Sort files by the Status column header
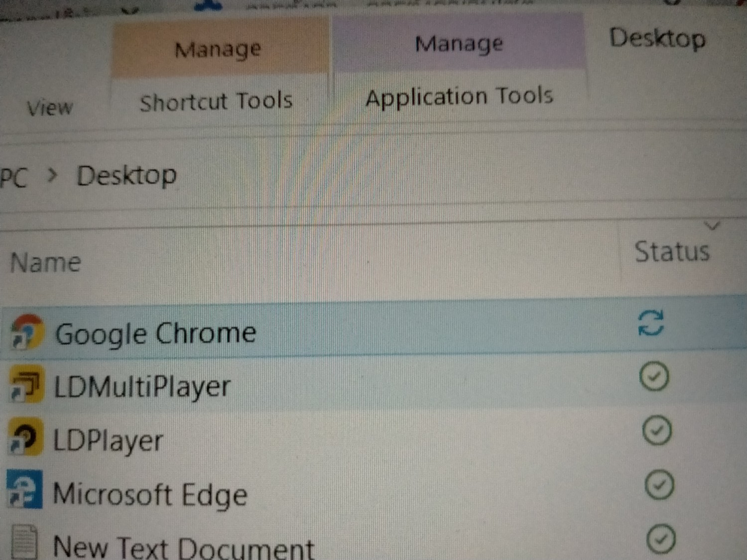The image size is (747, 560). pyautogui.click(x=672, y=251)
